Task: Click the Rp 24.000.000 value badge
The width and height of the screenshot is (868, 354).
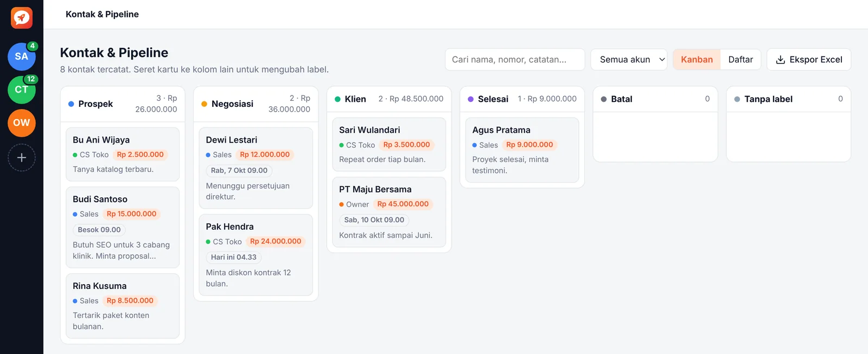Action: click(276, 241)
